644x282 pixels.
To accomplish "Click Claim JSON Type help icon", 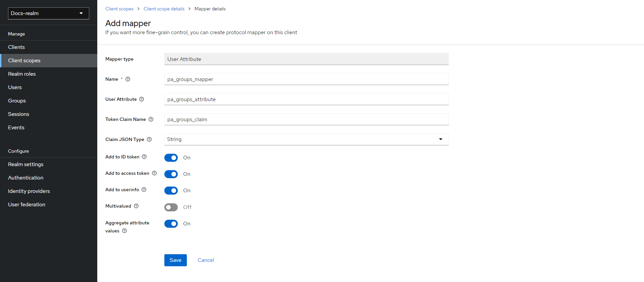I will (149, 139).
